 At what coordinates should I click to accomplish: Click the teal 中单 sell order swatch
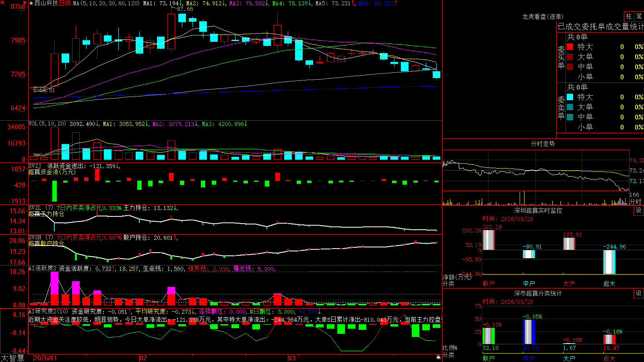[570, 117]
